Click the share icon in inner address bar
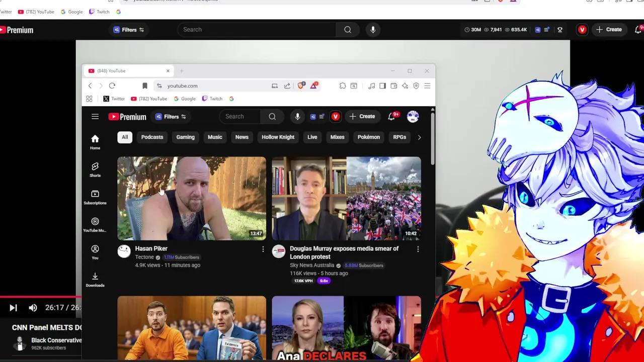Viewport: 644px width, 362px height. (x=287, y=86)
